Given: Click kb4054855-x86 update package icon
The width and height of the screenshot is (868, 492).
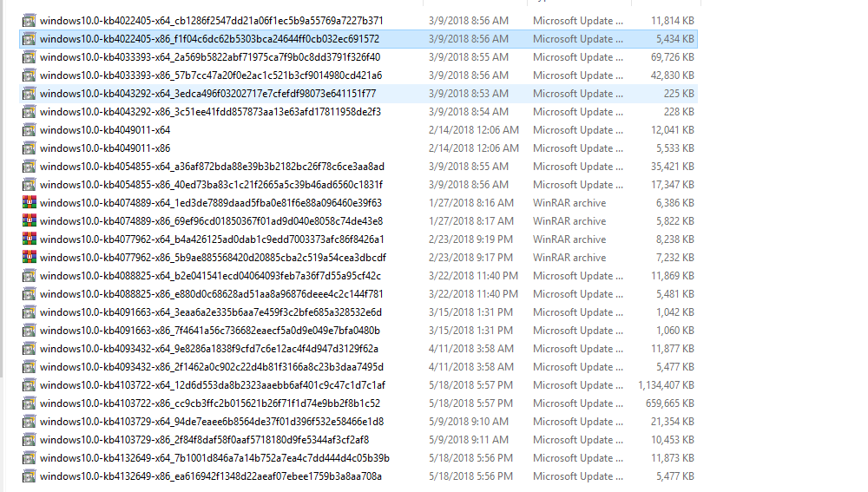Looking at the screenshot, I should pyautogui.click(x=30, y=186).
